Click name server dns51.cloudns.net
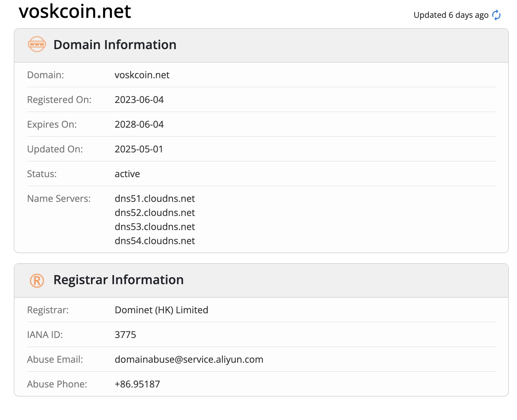The width and height of the screenshot is (517, 420). point(155,199)
